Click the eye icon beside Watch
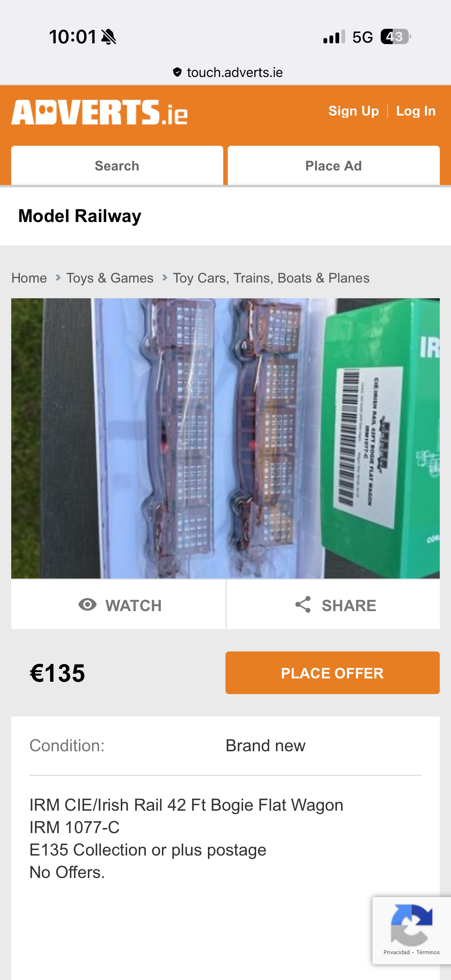Image resolution: width=451 pixels, height=980 pixels. [88, 604]
